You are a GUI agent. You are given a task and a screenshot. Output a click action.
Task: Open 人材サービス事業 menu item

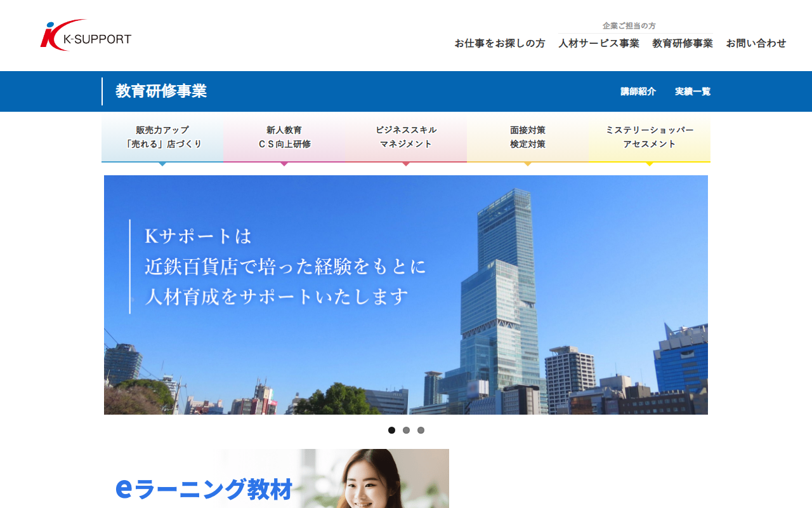[x=599, y=43]
